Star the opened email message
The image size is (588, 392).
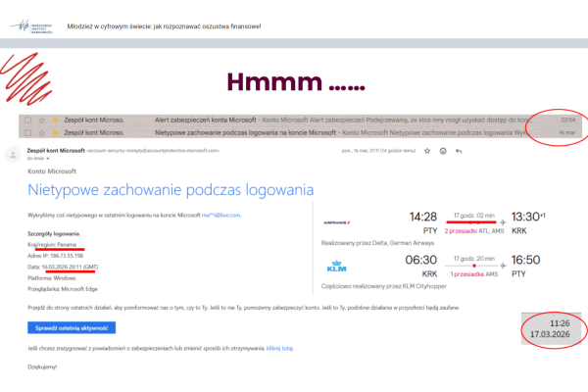coord(425,151)
